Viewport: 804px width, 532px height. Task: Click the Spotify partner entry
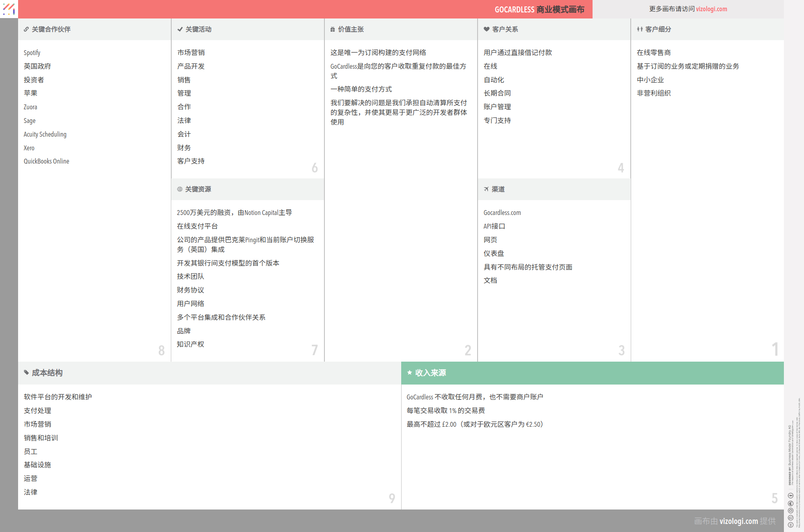pyautogui.click(x=32, y=52)
